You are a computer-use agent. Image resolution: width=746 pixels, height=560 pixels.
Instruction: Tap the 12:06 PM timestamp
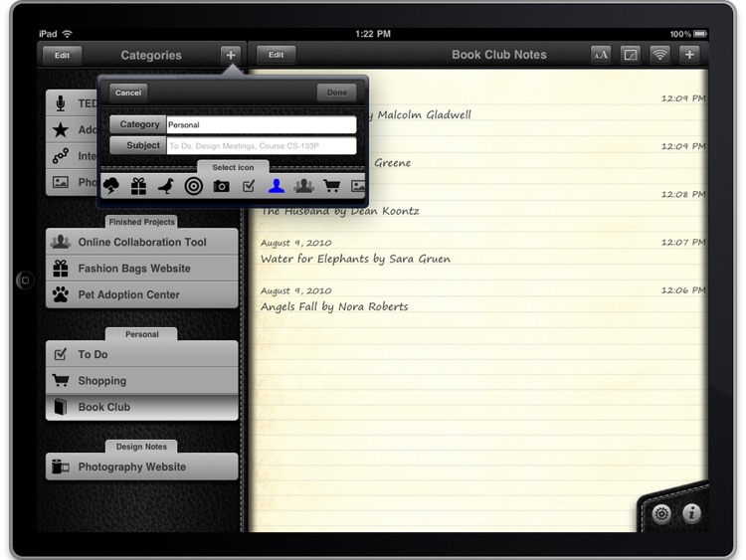683,290
